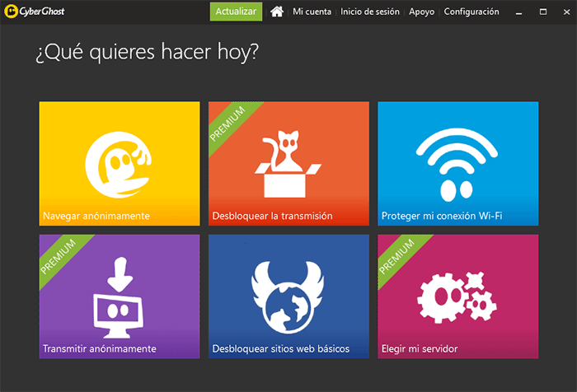Screen dimensions: 577x392
Task: Select Desbloquear la transmisión label
Action: (272, 216)
